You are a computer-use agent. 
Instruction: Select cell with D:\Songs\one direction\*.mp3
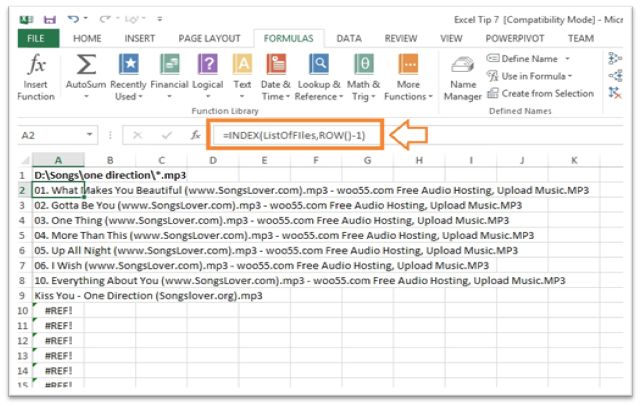[x=58, y=175]
